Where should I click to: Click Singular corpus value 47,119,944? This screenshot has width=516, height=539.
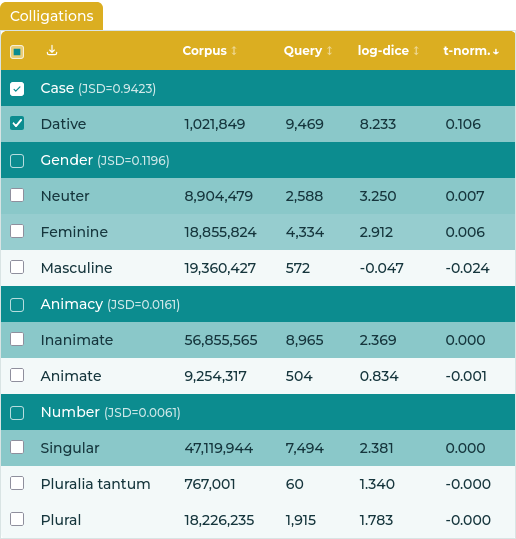219,448
